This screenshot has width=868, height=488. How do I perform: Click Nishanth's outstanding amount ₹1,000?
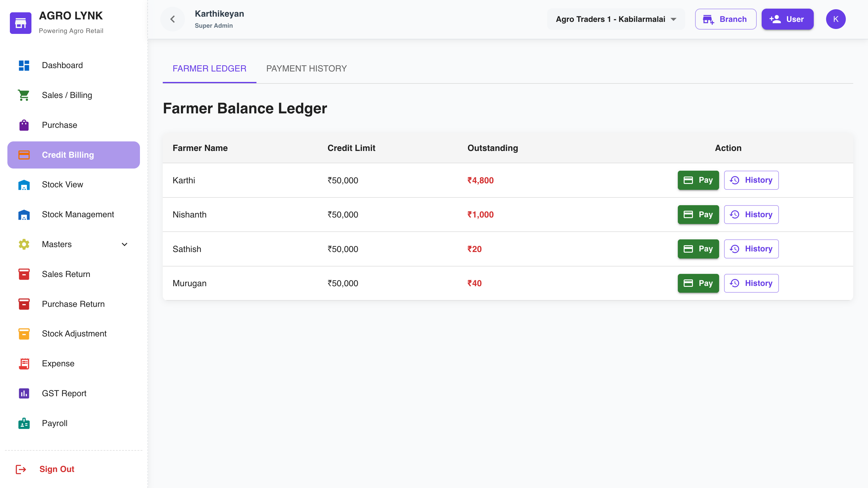pos(480,215)
